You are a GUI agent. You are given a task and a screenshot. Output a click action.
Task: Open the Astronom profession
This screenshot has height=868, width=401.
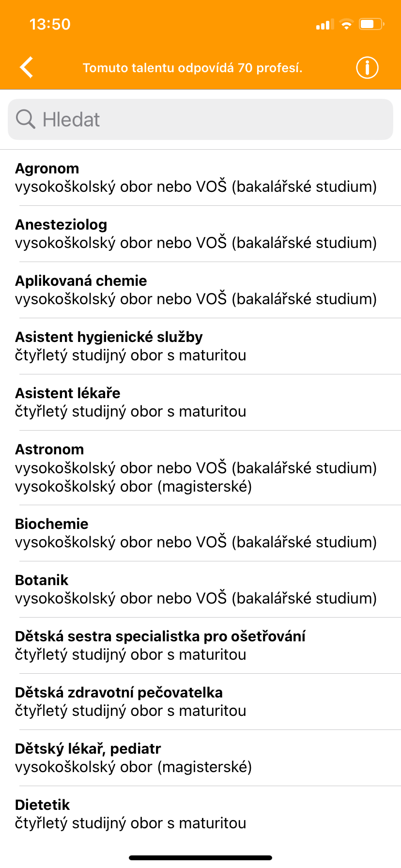pyautogui.click(x=200, y=468)
